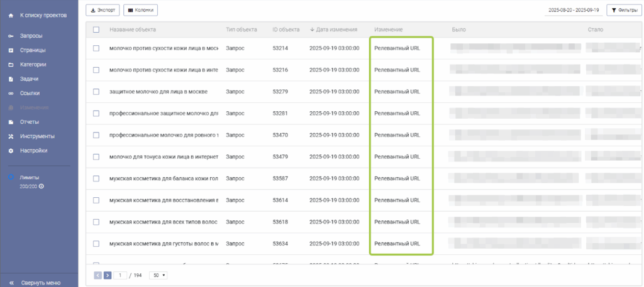This screenshot has height=287, width=644.
Task: Open Страницы in the sidebar menu
Action: click(x=32, y=50)
